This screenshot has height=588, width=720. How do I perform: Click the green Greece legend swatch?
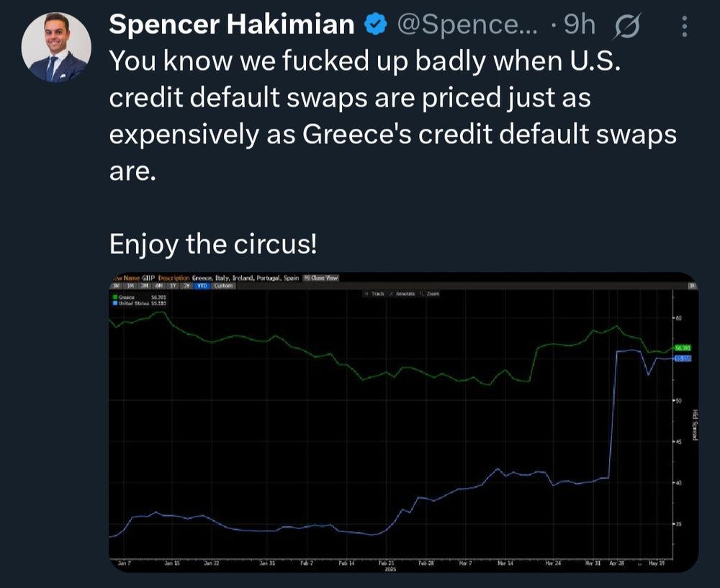coord(115,297)
